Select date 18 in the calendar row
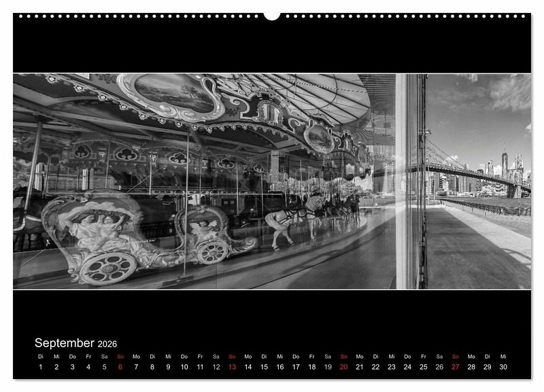The width and height of the screenshot is (544, 392). (312, 367)
